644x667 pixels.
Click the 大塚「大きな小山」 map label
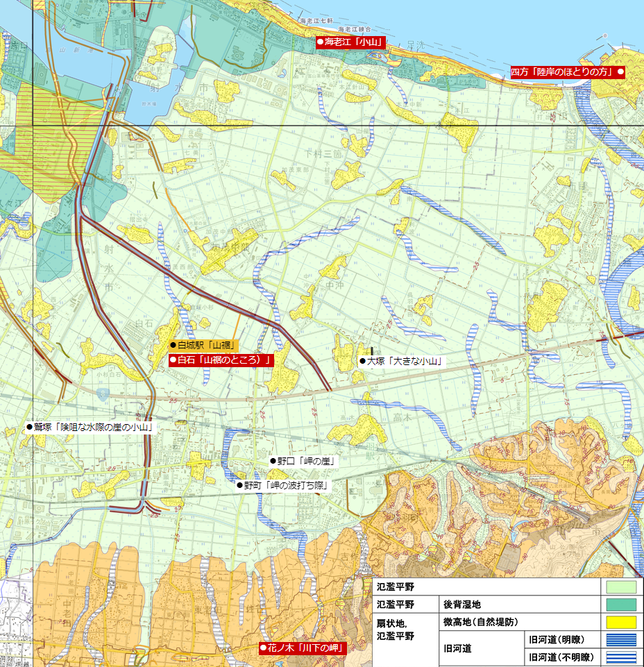click(400, 362)
